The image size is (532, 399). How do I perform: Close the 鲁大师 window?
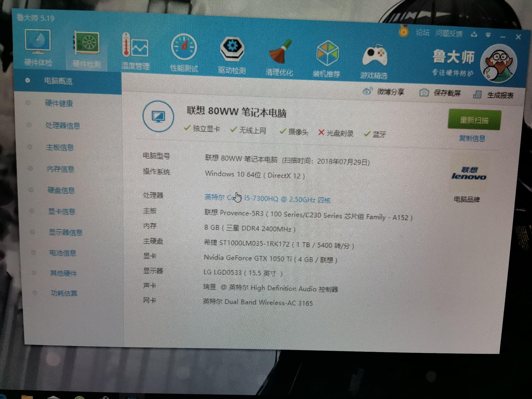point(518,37)
